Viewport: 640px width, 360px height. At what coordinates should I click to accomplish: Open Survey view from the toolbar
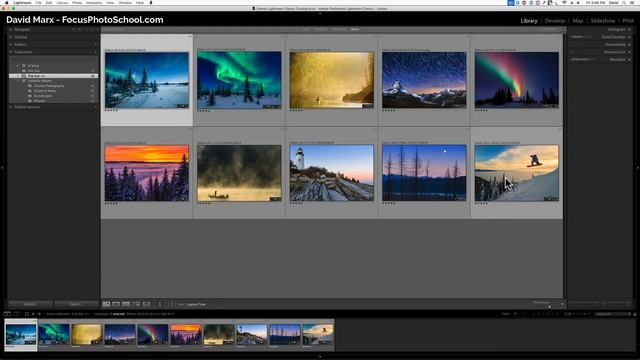136,304
